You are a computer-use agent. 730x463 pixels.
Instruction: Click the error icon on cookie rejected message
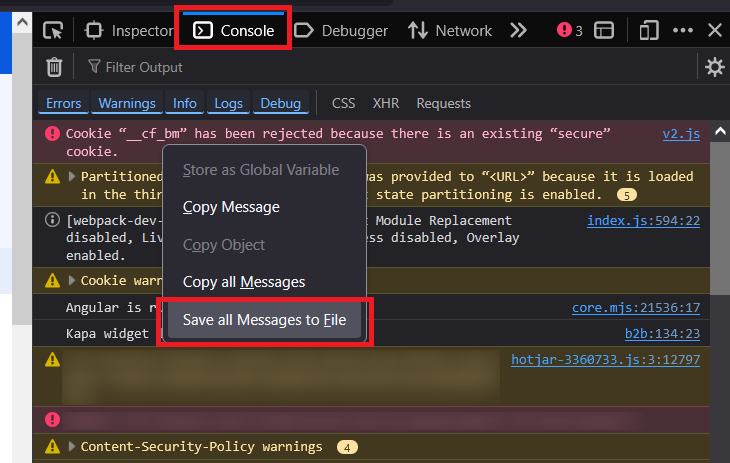(52, 134)
